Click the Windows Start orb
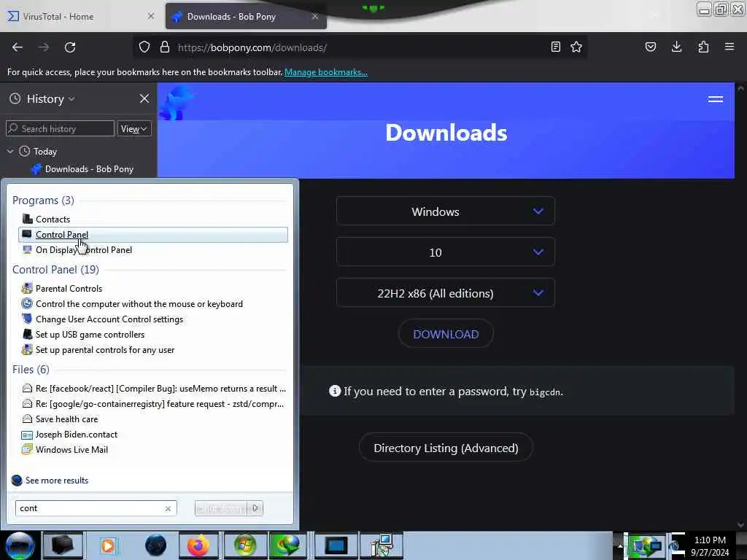747x560 pixels. pyautogui.click(x=20, y=545)
